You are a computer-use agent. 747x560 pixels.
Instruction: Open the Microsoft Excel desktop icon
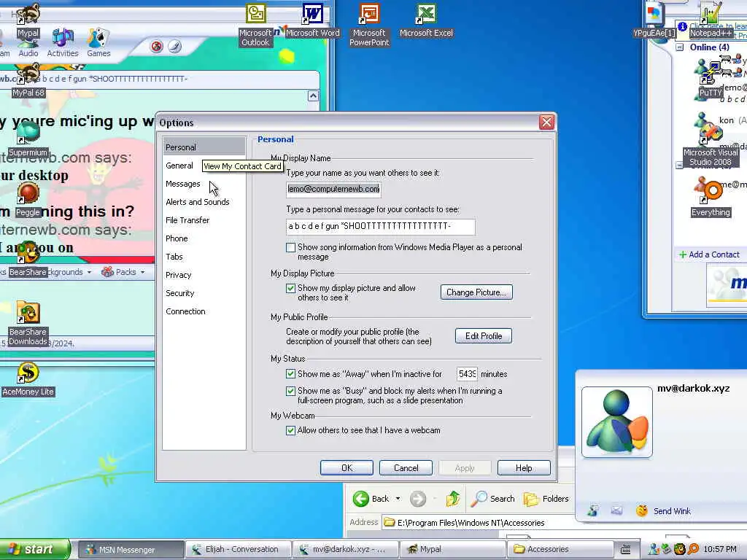click(x=426, y=20)
